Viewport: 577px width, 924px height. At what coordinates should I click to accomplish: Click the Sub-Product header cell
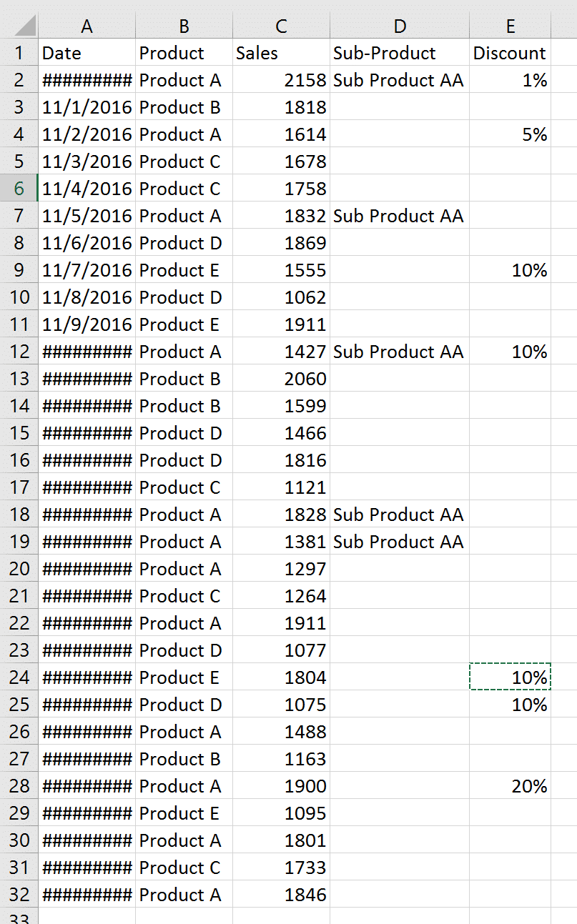tap(399, 53)
